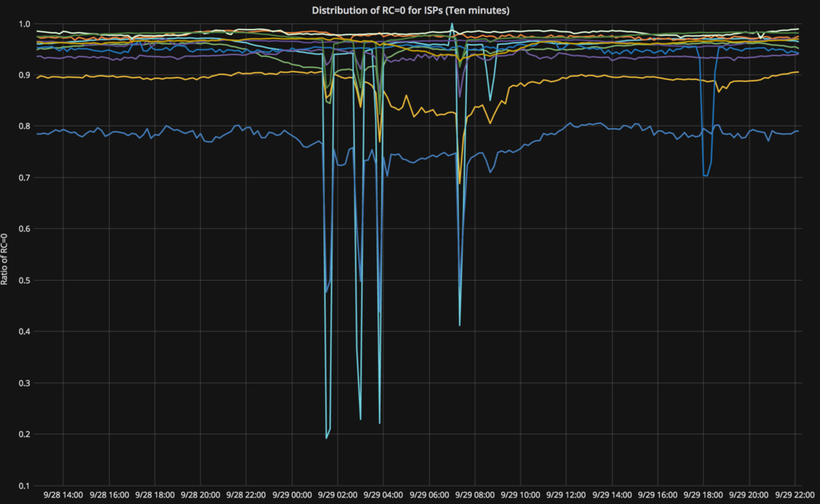Pick the 9/29 10:00 x-axis tick label
Screen dimensions: 820x504
(x=521, y=496)
